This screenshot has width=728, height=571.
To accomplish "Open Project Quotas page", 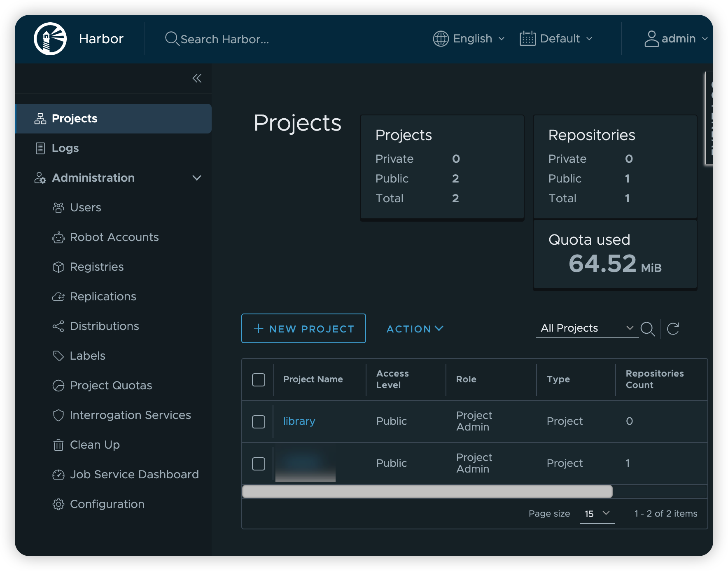I will pyautogui.click(x=111, y=386).
